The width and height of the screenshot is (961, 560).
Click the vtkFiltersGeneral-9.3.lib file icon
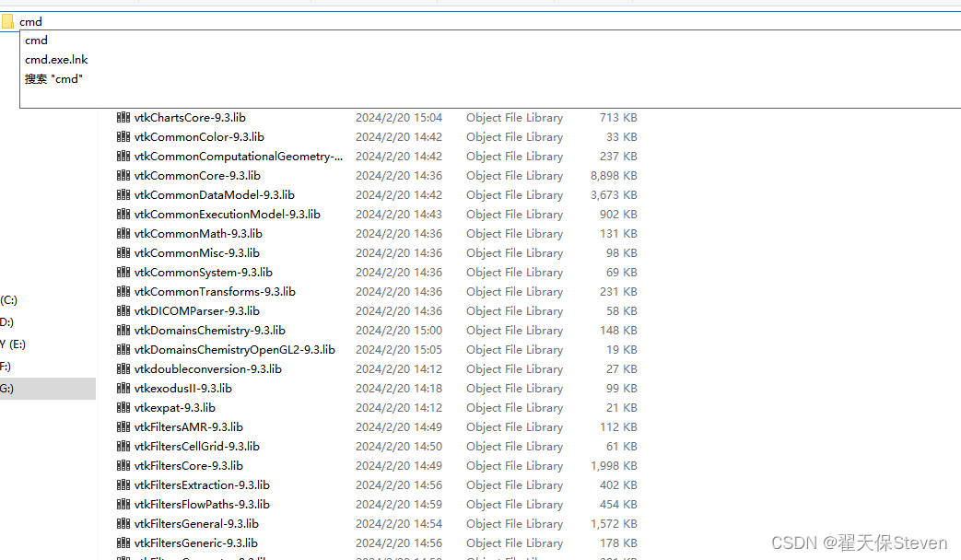pos(123,523)
